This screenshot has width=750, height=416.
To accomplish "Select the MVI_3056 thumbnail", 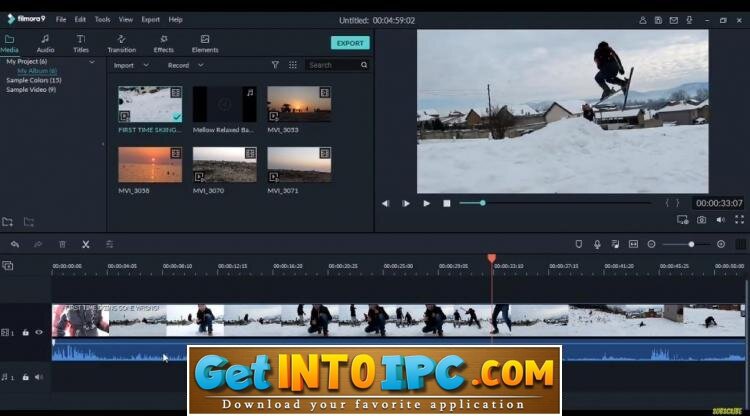I will coord(150,164).
